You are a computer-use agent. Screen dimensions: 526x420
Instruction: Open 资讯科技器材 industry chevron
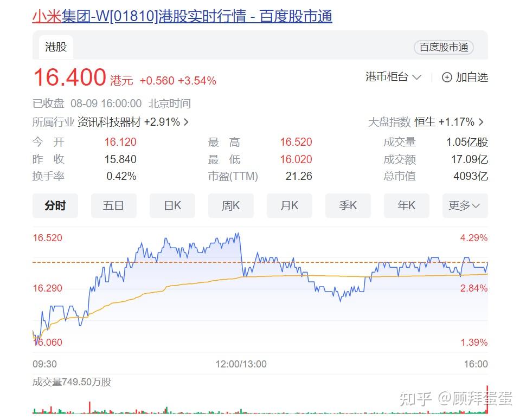[x=187, y=122]
